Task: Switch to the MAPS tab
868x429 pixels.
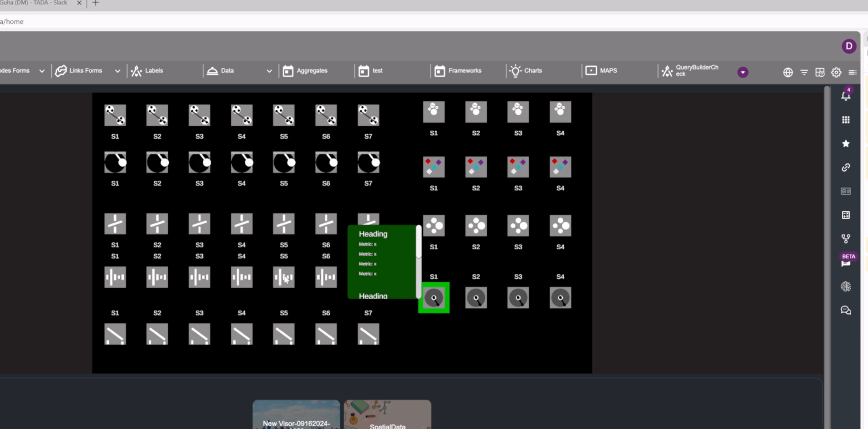Action: (x=601, y=71)
